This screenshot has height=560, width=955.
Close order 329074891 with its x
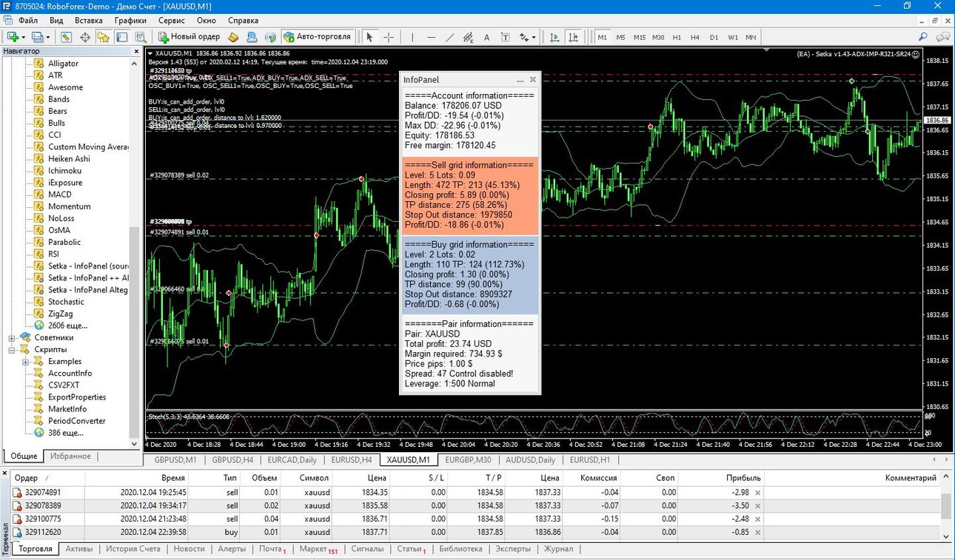tap(757, 492)
